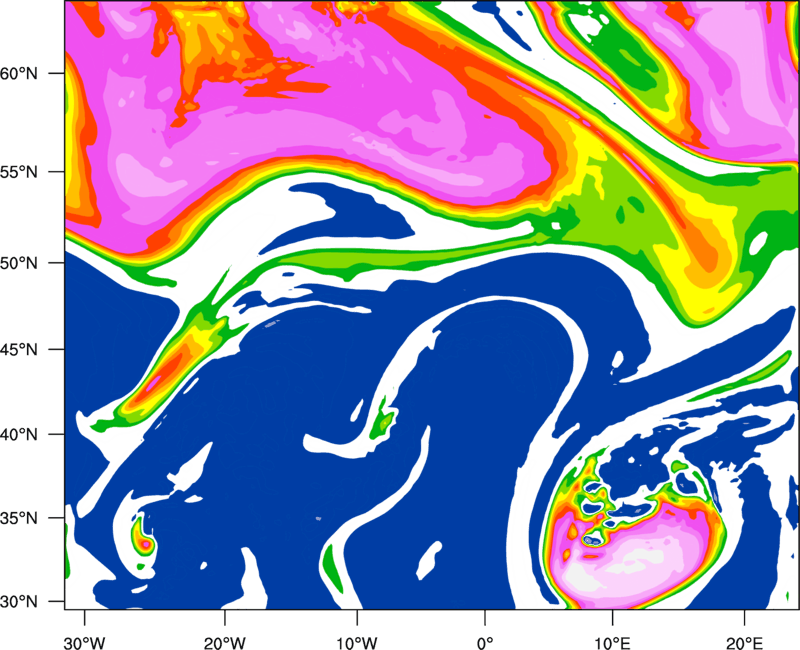The height and width of the screenshot is (650, 800).
Task: Click the 0° longitude label
Action: [x=485, y=643]
